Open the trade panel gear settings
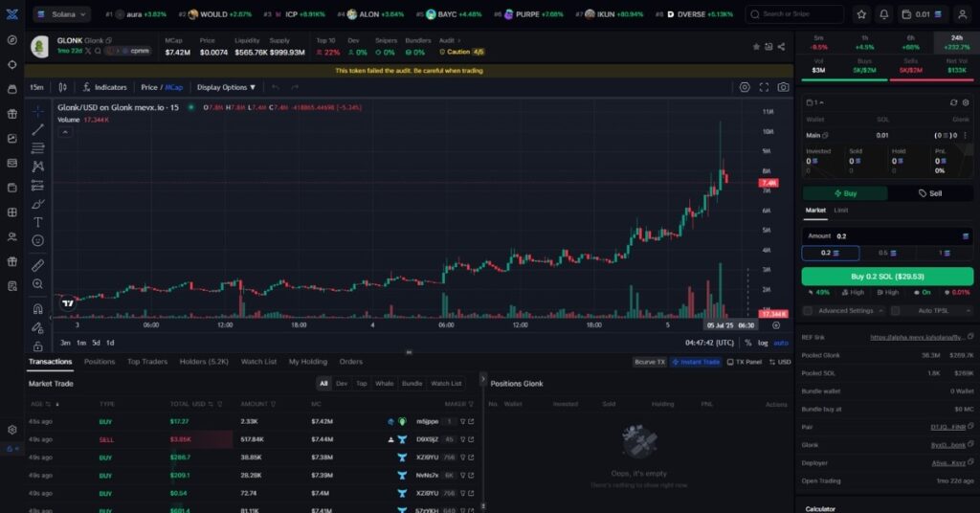Image resolution: width=980 pixels, height=513 pixels. pos(966,102)
